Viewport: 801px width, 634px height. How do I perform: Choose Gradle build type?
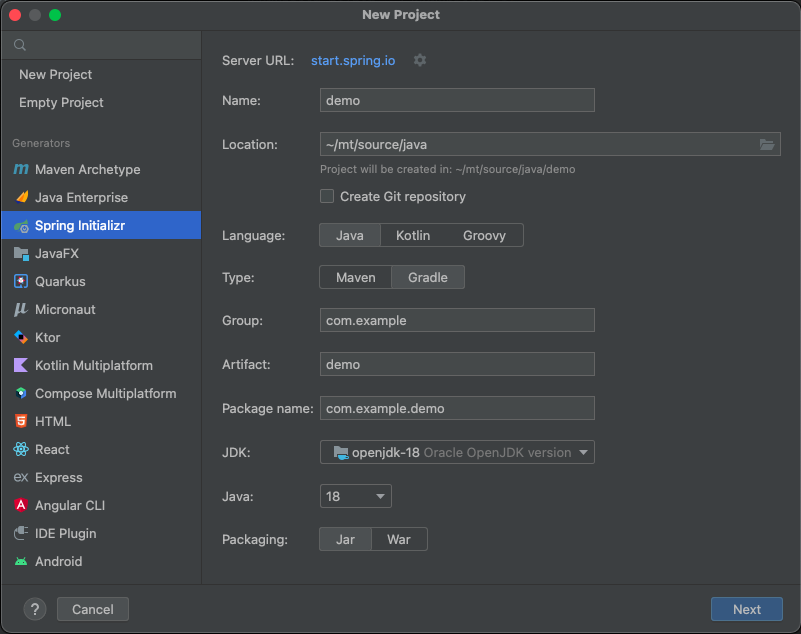(428, 277)
